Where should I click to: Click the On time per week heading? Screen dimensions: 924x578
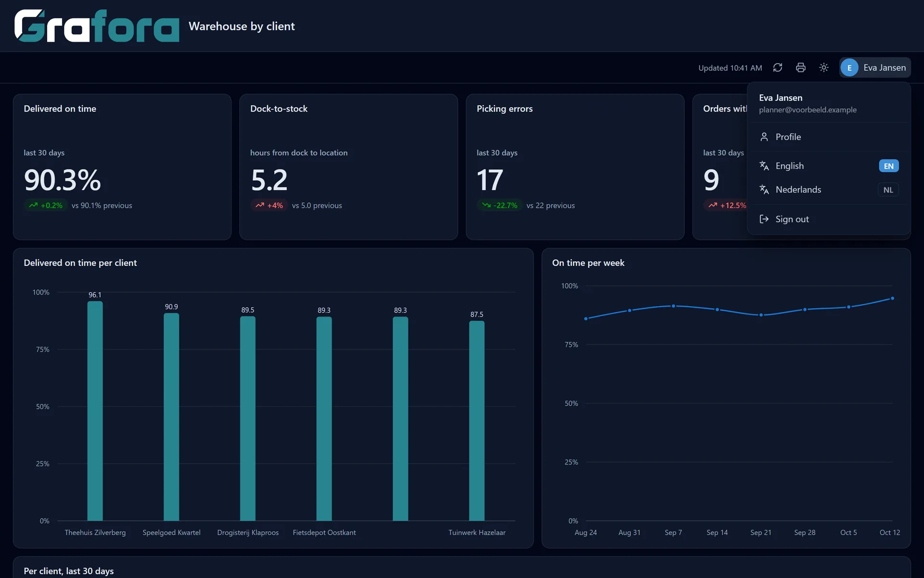click(x=588, y=263)
